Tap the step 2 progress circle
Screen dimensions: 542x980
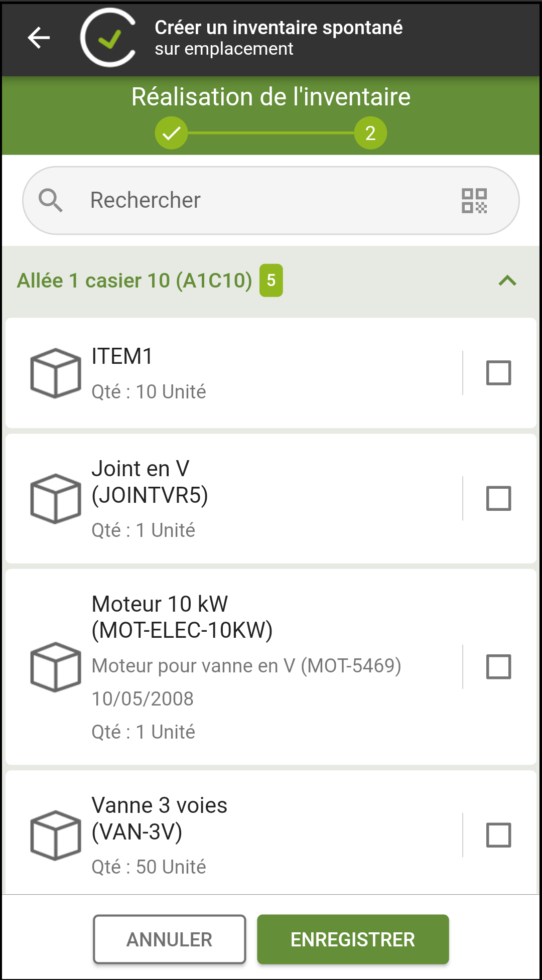coord(370,133)
